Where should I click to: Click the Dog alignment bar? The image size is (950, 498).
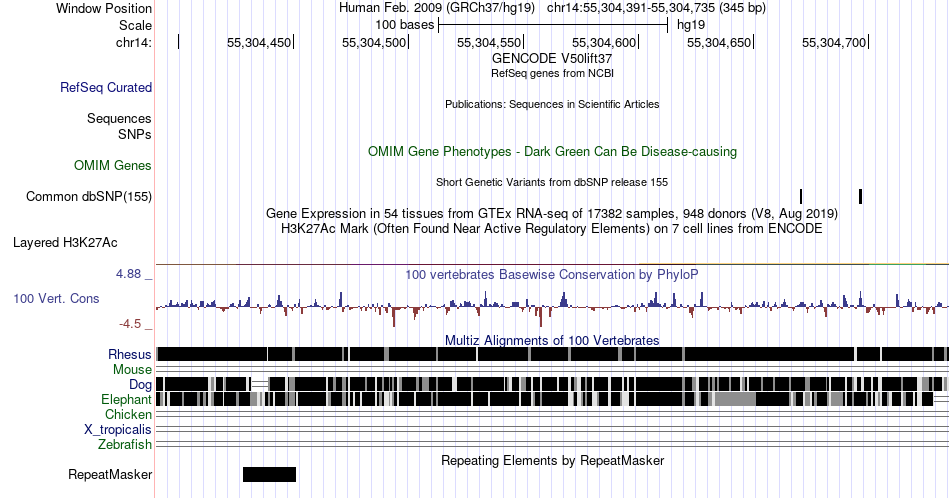tap(552, 384)
